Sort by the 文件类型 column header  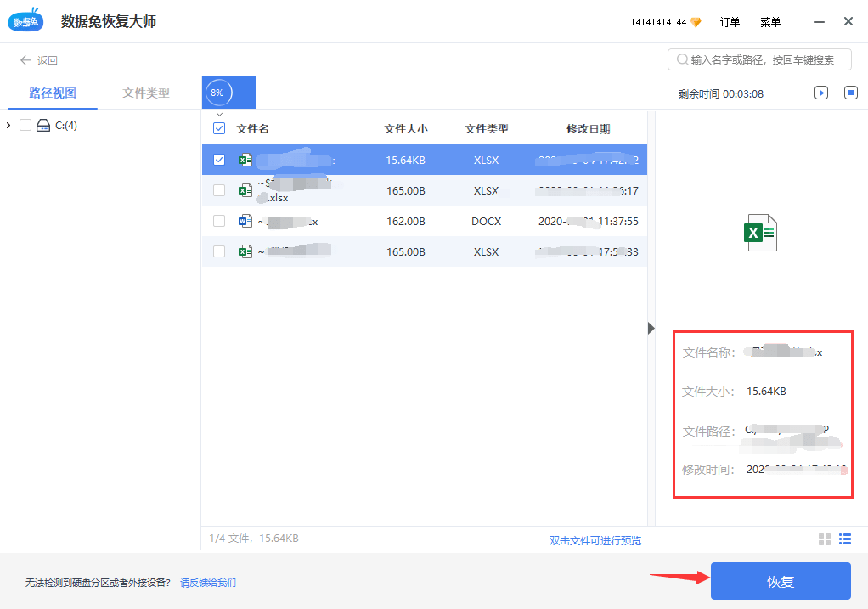coord(487,128)
